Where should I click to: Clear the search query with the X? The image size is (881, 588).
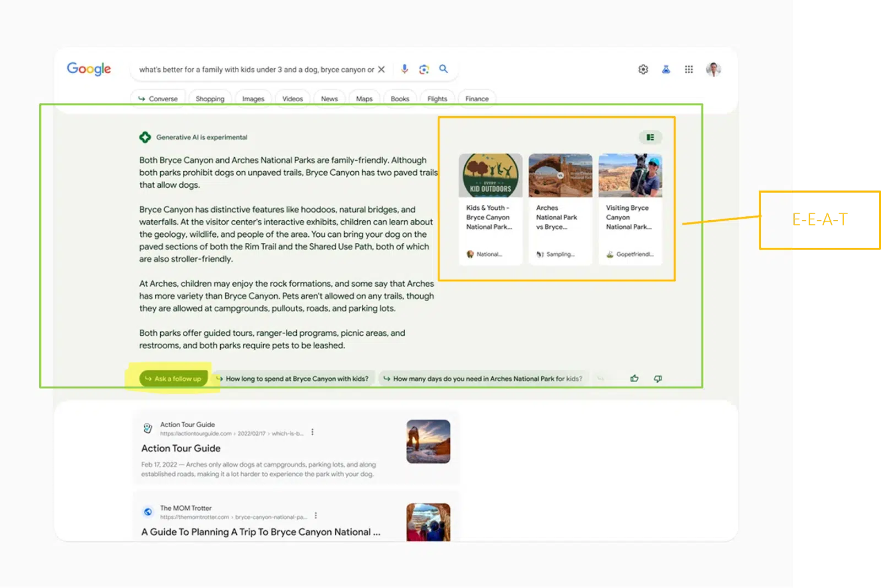coord(381,69)
